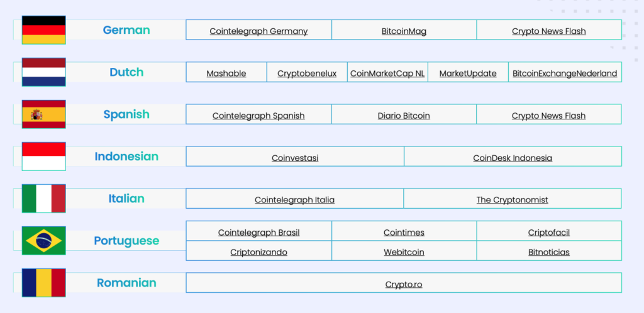
Task: Click the Spanish flag icon
Action: [43, 114]
